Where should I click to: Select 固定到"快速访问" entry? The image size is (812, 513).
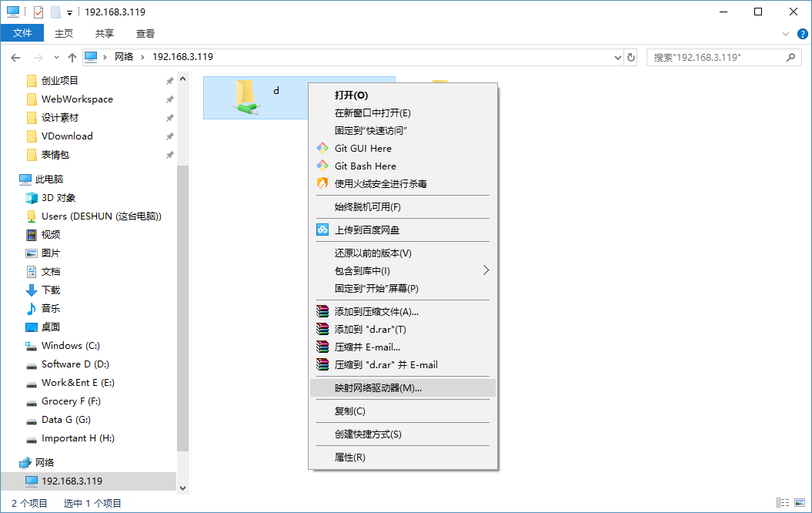pos(403,131)
